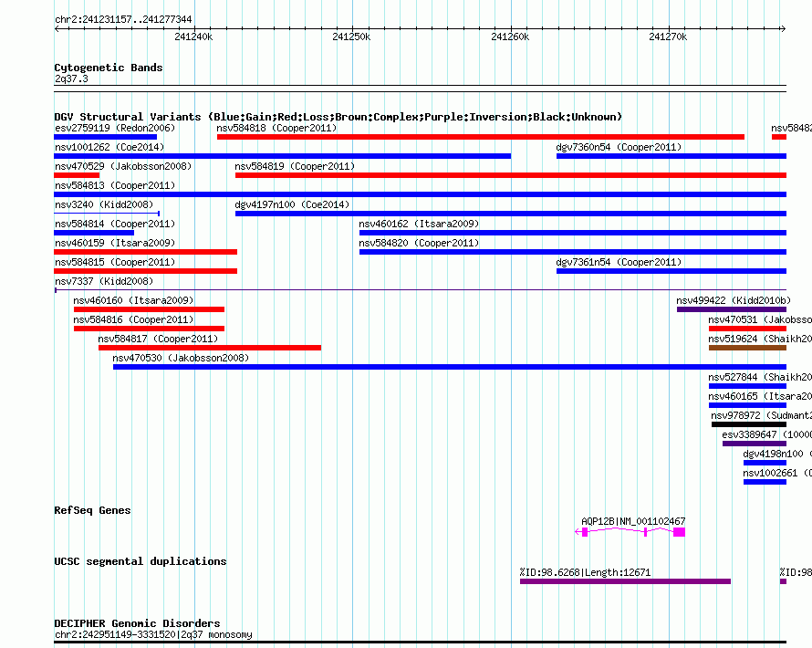Click UCSC segmental duplications track title
The height and width of the screenshot is (648, 812).
pos(141,561)
